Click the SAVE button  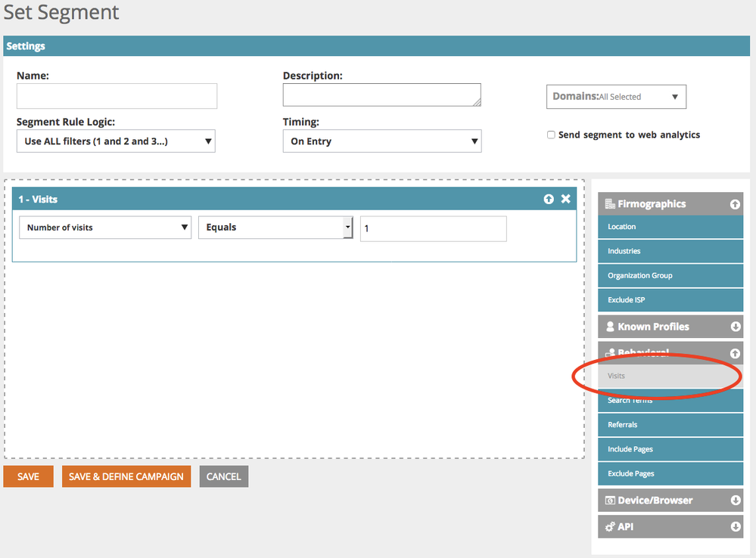(x=28, y=477)
